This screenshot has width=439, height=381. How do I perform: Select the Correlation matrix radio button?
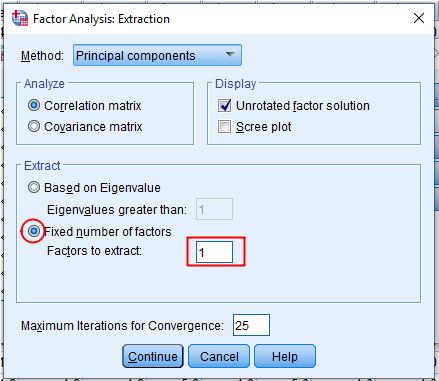pyautogui.click(x=34, y=105)
